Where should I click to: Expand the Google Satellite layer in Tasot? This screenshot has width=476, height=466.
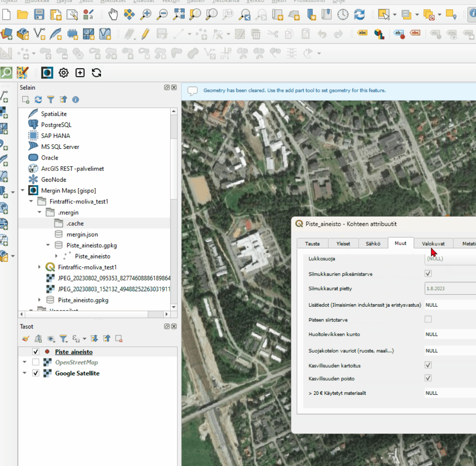[25, 373]
